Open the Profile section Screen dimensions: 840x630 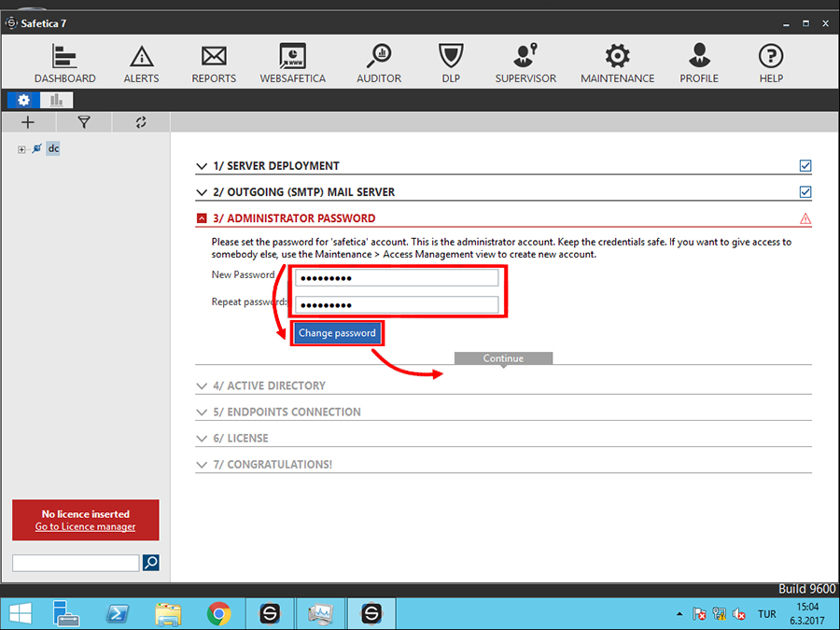[x=699, y=63]
